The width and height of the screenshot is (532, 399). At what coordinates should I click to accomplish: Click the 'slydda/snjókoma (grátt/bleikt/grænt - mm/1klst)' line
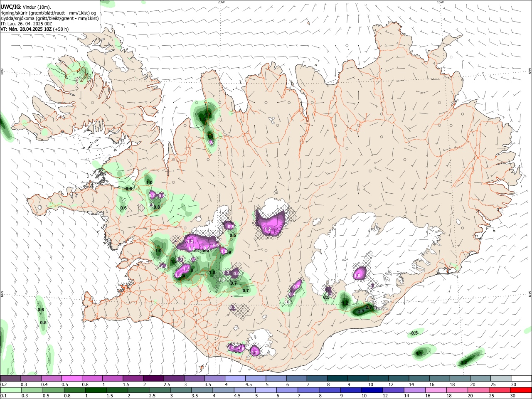point(49,18)
